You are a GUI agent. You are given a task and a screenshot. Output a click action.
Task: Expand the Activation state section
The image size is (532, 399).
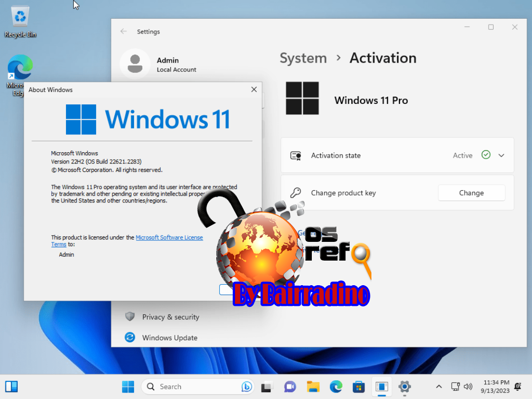click(x=501, y=155)
